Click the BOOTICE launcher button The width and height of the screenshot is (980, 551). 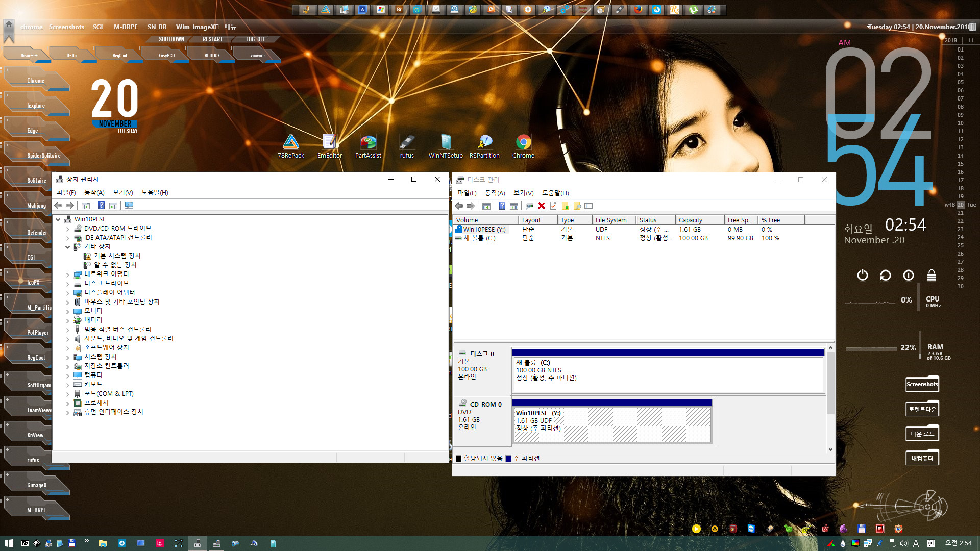[x=212, y=55]
